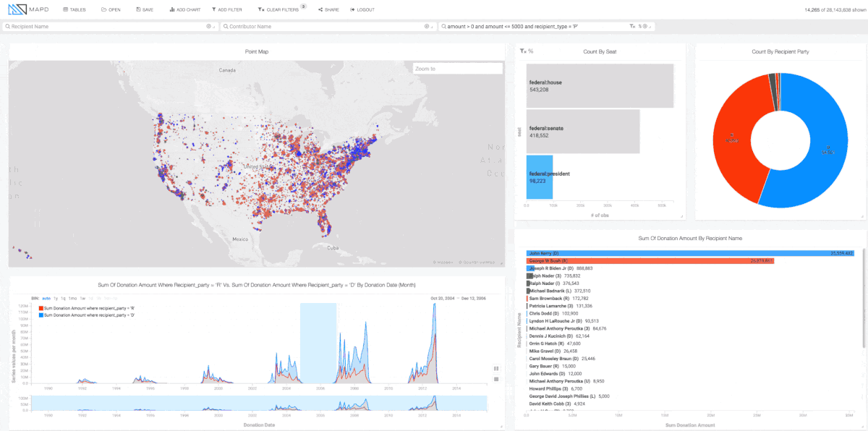This screenshot has width=868, height=431.
Task: Click the MapD logo
Action: point(27,9)
